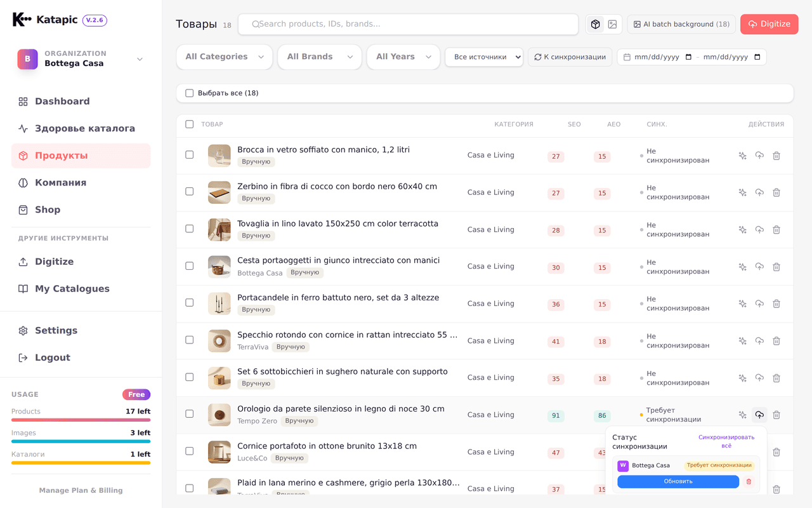Viewport: 812px width, 508px height.
Task: Click the red Digitize button
Action: pos(769,24)
